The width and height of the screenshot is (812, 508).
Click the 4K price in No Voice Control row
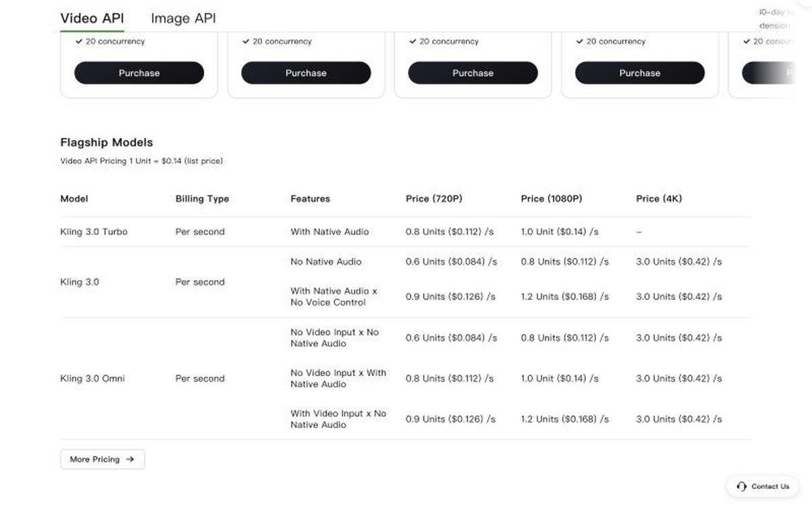679,297
